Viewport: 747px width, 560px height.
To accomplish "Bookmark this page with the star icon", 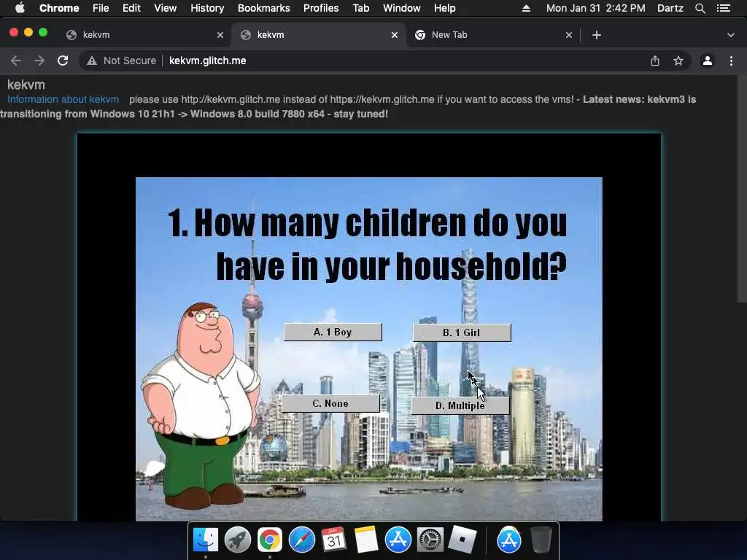I will (x=678, y=61).
